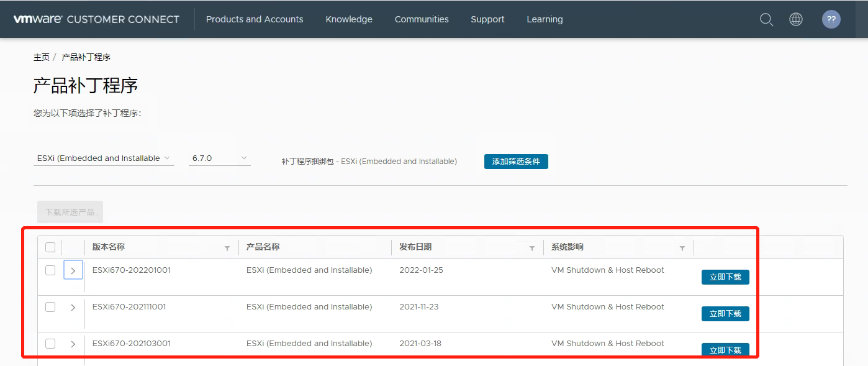Open the Learning menu
The height and width of the screenshot is (366, 868).
545,19
